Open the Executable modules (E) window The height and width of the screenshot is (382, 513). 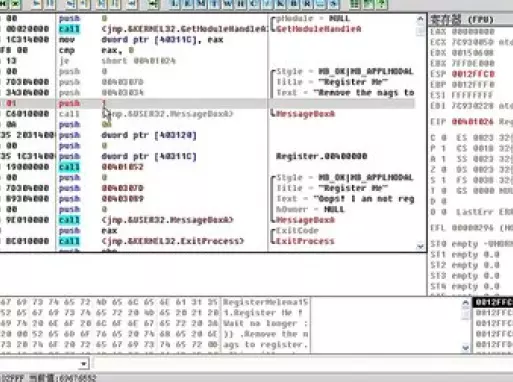(187, 4)
